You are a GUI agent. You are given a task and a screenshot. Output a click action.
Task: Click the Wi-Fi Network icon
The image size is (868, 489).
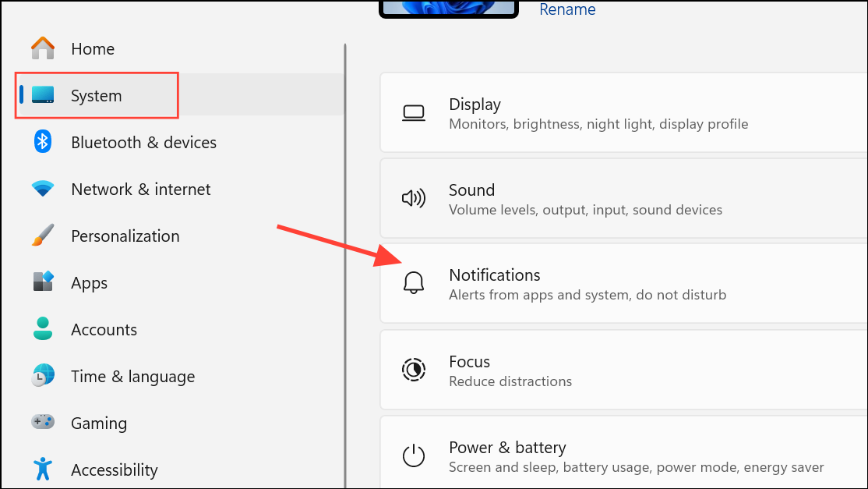point(43,189)
